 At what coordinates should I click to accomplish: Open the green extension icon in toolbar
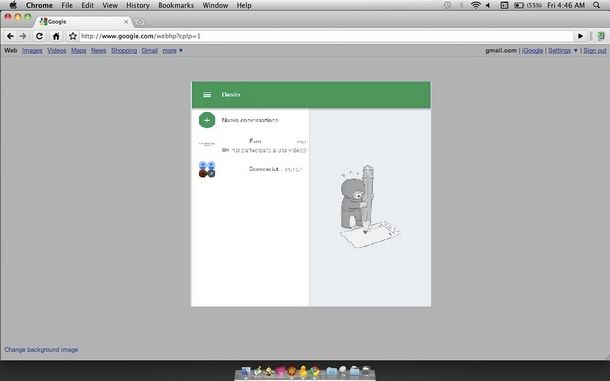click(601, 36)
